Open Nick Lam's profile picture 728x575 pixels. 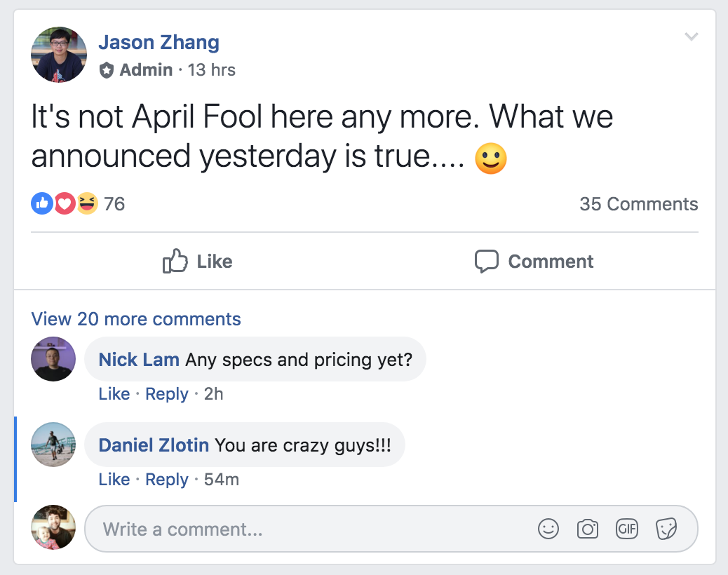click(x=53, y=359)
